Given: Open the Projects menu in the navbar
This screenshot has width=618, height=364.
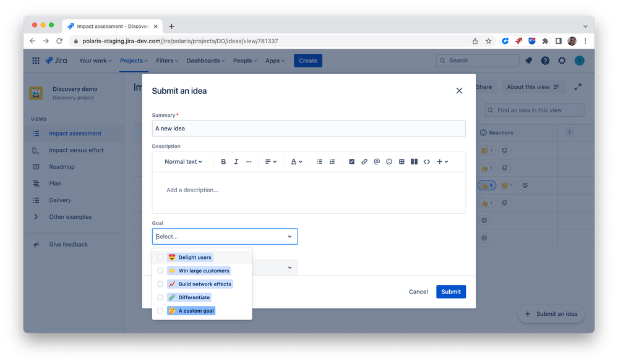Looking at the screenshot, I should pos(133,61).
